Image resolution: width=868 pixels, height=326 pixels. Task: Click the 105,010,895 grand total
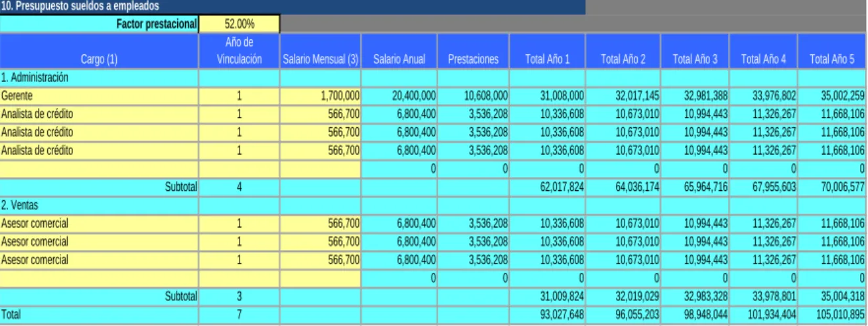point(833,314)
